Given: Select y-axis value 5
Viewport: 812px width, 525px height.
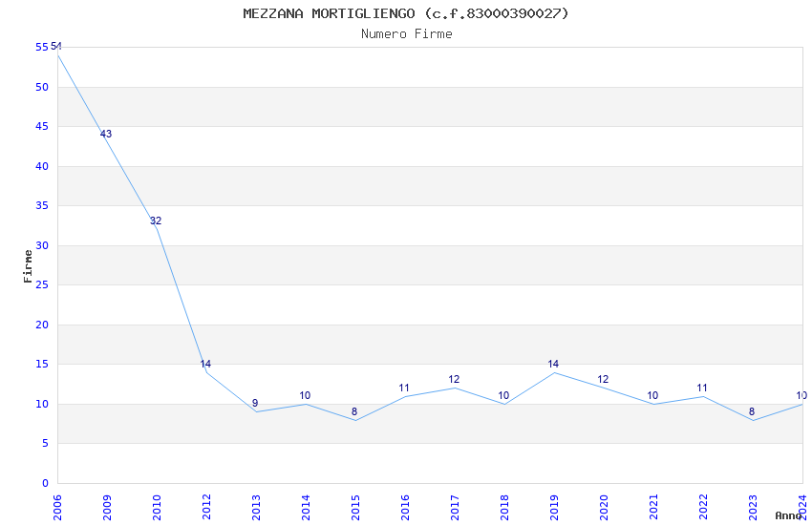Looking at the screenshot, I should point(46,443).
